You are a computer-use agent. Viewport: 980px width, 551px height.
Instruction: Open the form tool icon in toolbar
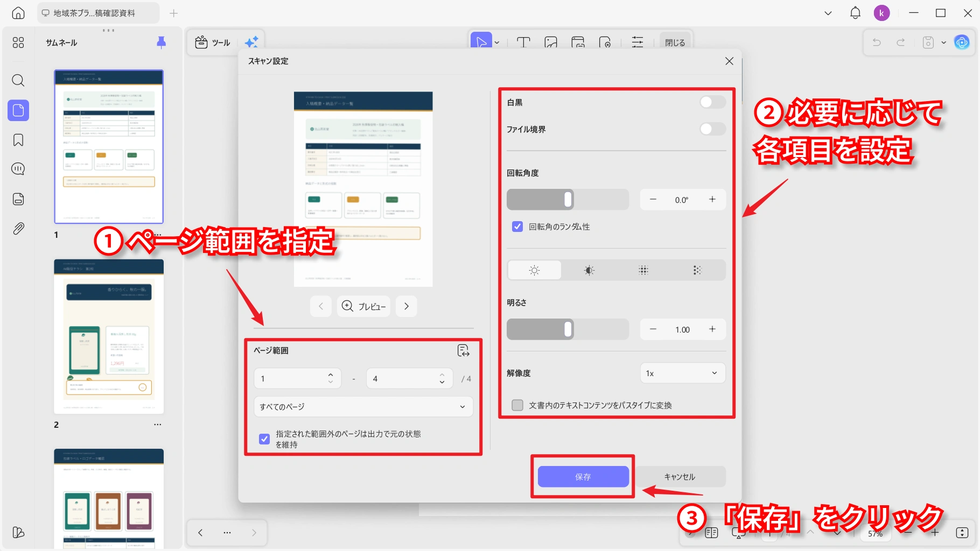[578, 42]
